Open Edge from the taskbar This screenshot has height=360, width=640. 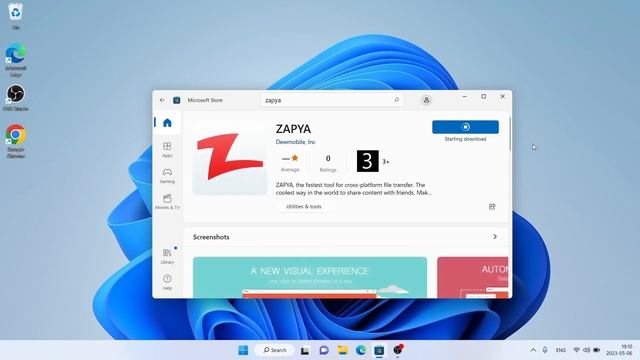pos(361,350)
